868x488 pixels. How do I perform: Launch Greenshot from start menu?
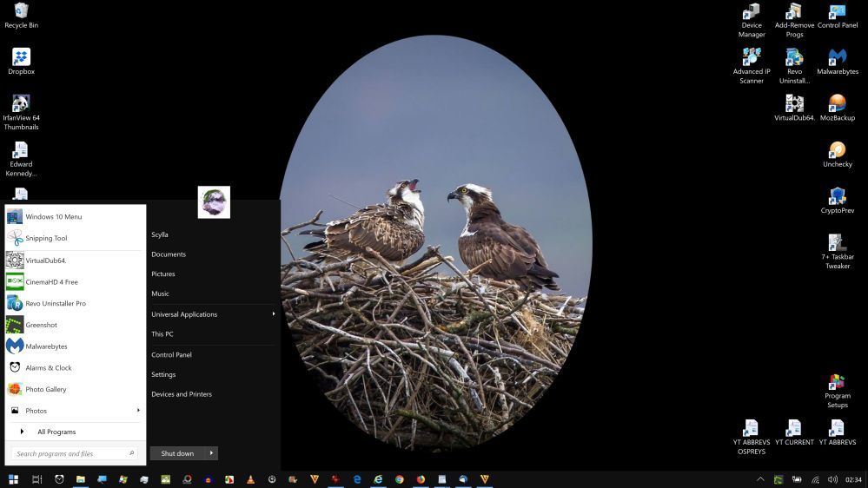(x=76, y=325)
